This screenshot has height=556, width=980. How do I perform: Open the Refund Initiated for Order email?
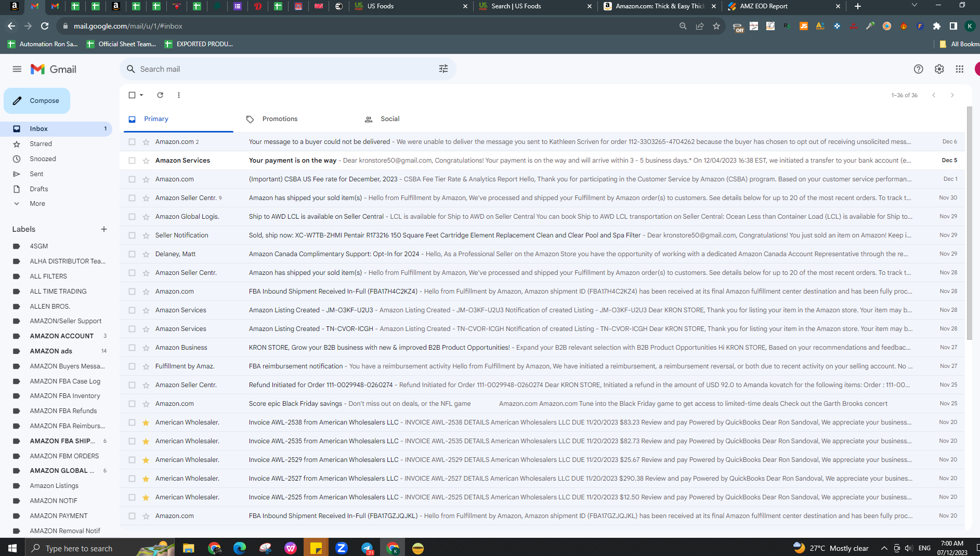coord(542,385)
